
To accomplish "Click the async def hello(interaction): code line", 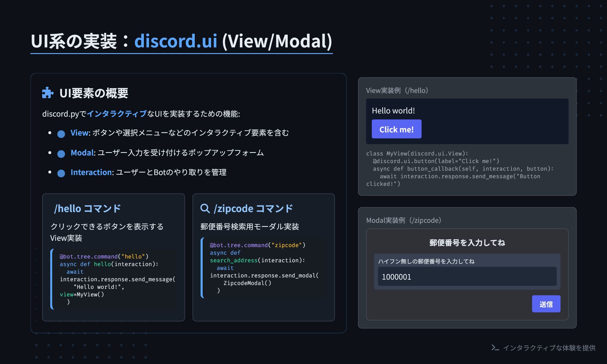I will (109, 264).
